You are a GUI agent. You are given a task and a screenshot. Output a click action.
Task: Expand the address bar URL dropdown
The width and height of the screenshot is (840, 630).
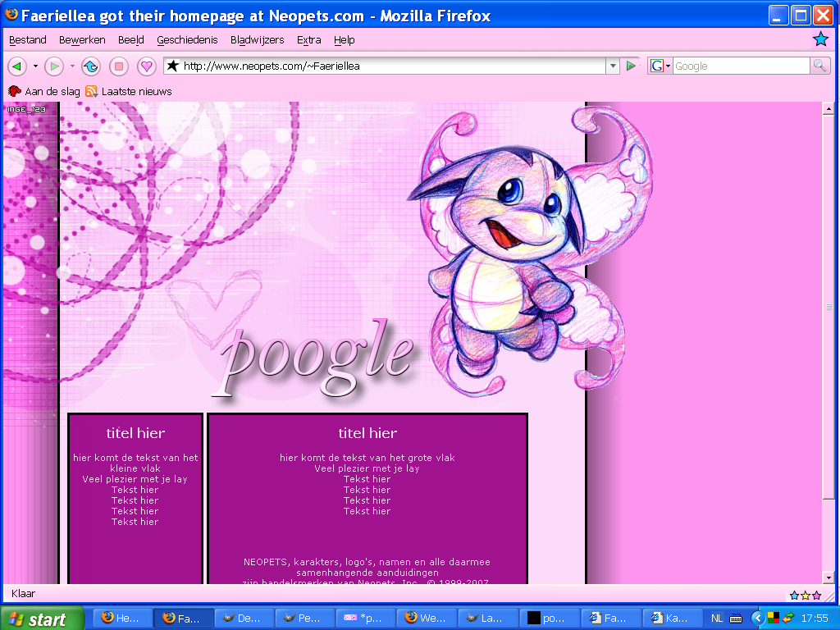coord(613,66)
